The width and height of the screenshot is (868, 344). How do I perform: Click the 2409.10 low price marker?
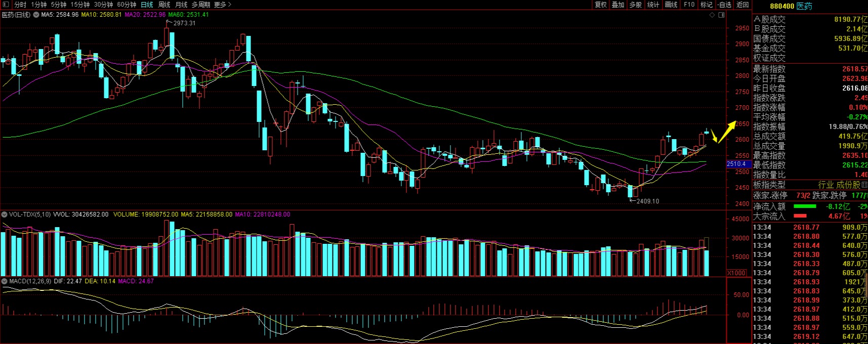point(648,201)
